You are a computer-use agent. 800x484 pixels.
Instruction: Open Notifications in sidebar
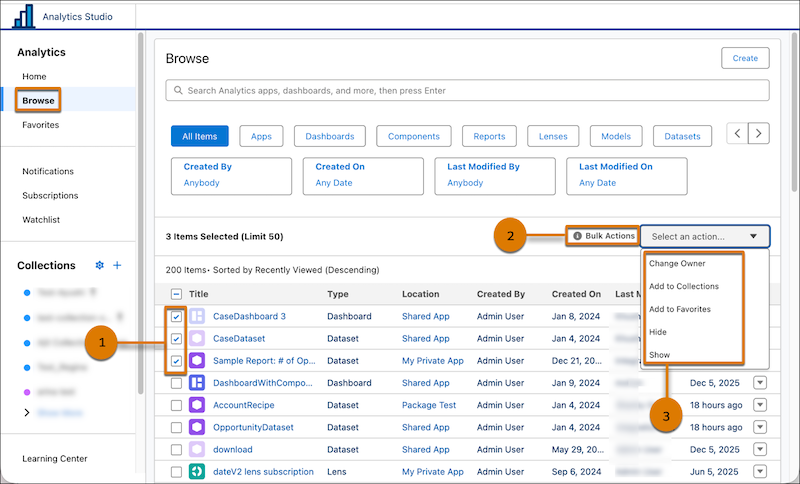coord(48,171)
